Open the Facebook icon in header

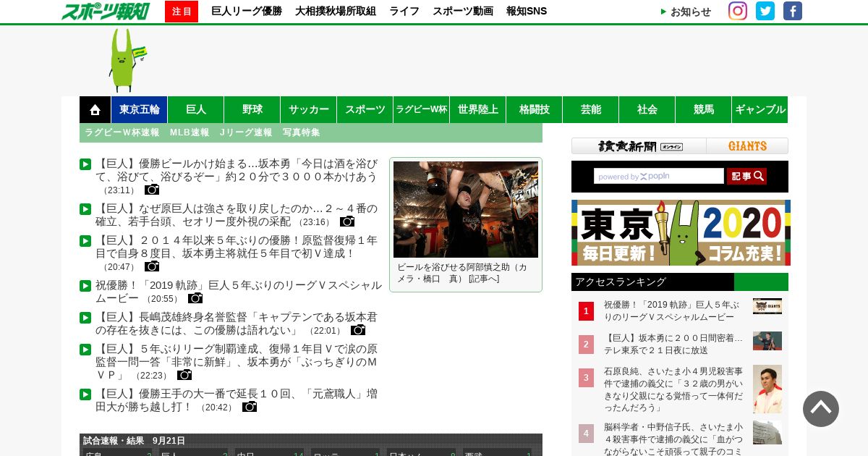point(793,11)
